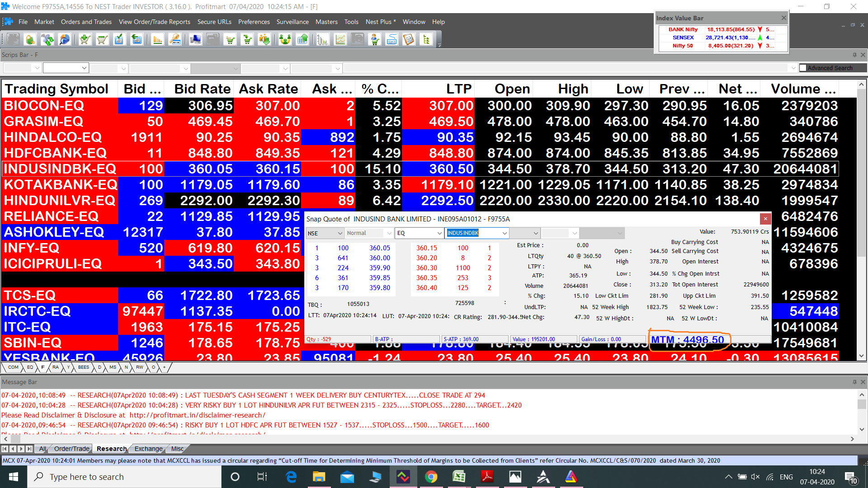868x488 pixels.
Task: Add a market watch tab with plus
Action: (x=164, y=367)
